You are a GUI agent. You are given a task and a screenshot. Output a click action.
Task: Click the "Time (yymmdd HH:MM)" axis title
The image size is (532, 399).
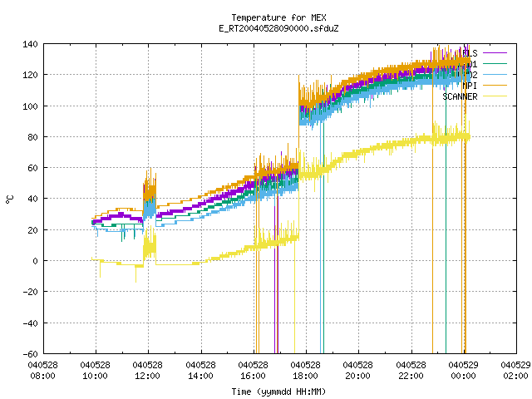point(279,392)
